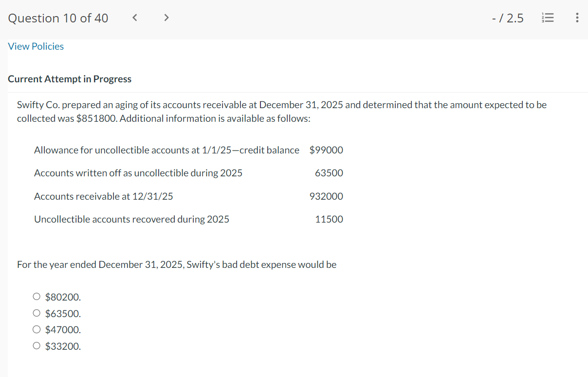
Task: Select the Current Attempt in Progress heading
Action: click(70, 78)
